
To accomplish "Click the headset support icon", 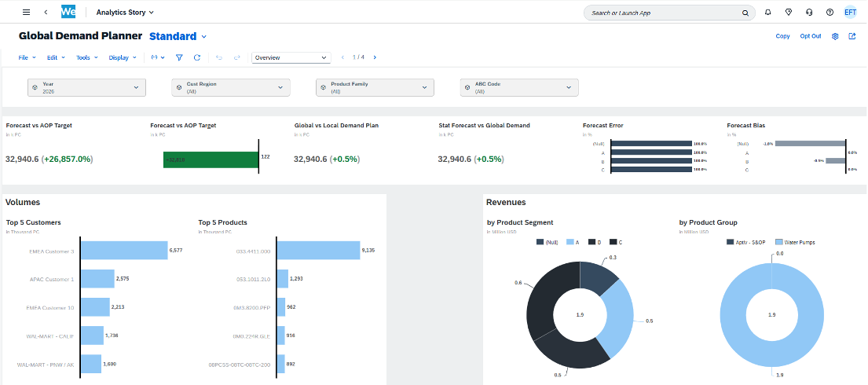I will click(x=809, y=13).
